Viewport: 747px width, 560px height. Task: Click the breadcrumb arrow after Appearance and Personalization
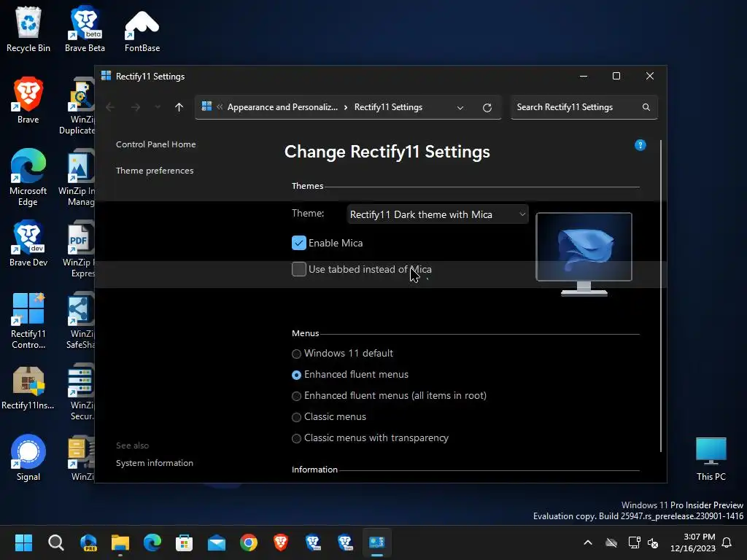pos(346,107)
